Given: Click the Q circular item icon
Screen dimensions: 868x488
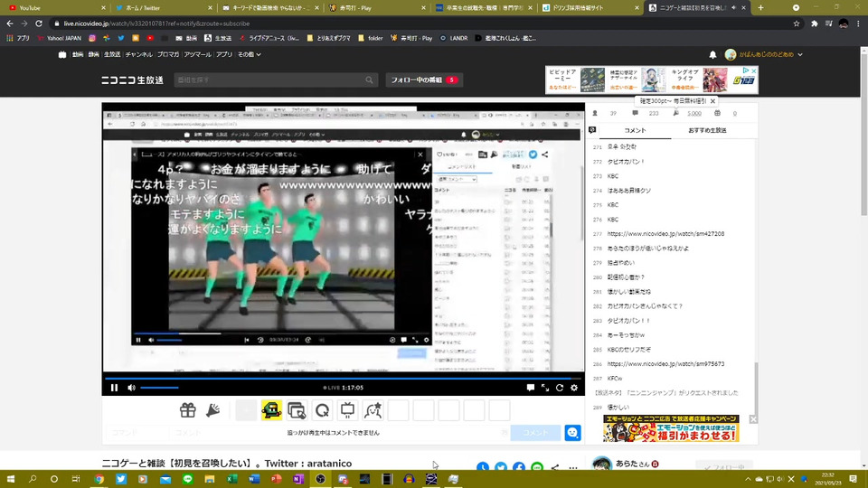Looking at the screenshot, I should (322, 410).
